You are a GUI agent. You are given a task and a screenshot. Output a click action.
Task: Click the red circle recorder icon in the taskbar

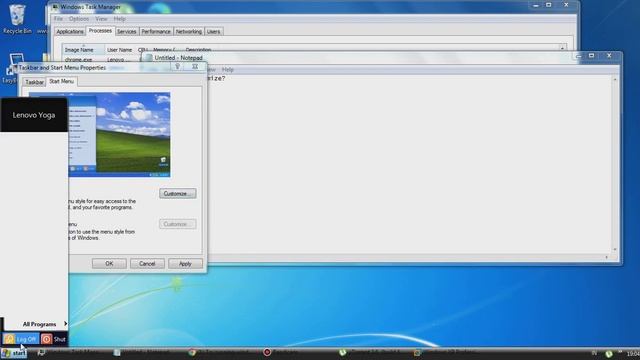(267, 352)
